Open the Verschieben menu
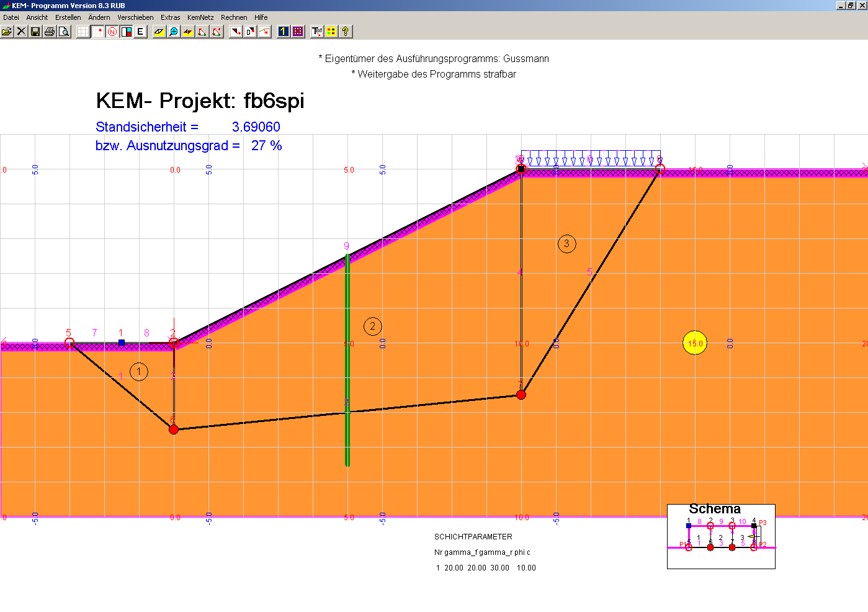 coord(135,17)
